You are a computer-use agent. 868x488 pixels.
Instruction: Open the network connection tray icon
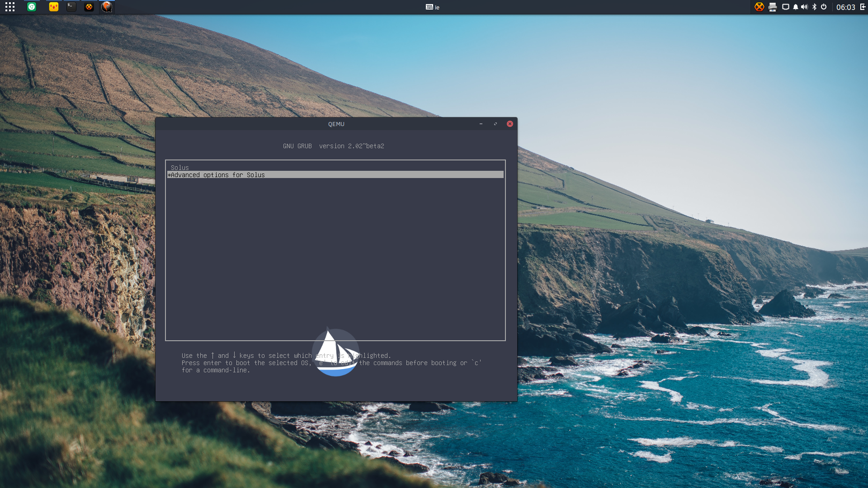[x=786, y=7]
